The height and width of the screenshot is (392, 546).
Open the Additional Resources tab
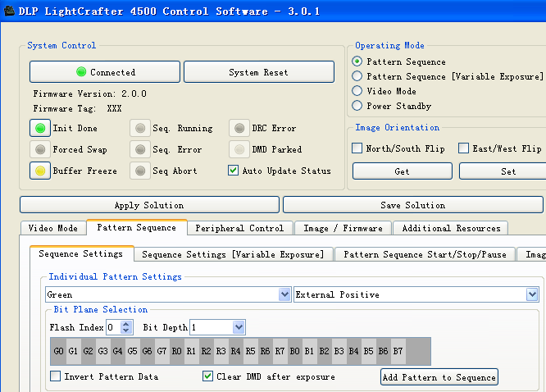(451, 228)
